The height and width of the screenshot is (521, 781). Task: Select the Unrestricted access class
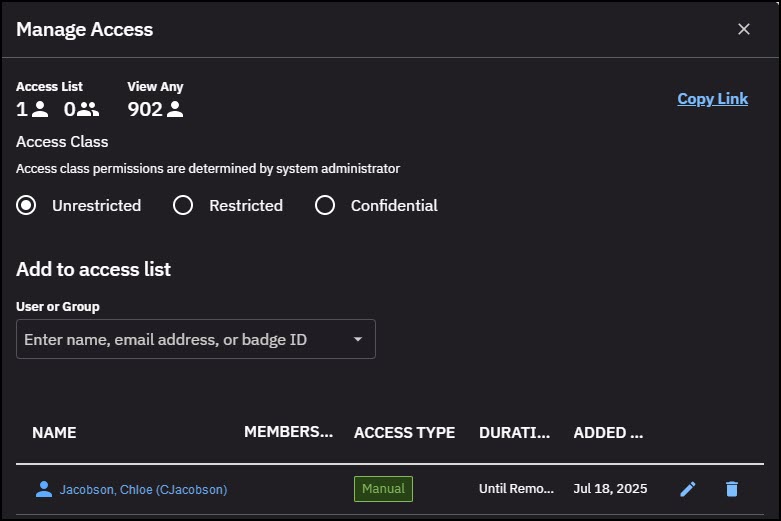point(26,205)
